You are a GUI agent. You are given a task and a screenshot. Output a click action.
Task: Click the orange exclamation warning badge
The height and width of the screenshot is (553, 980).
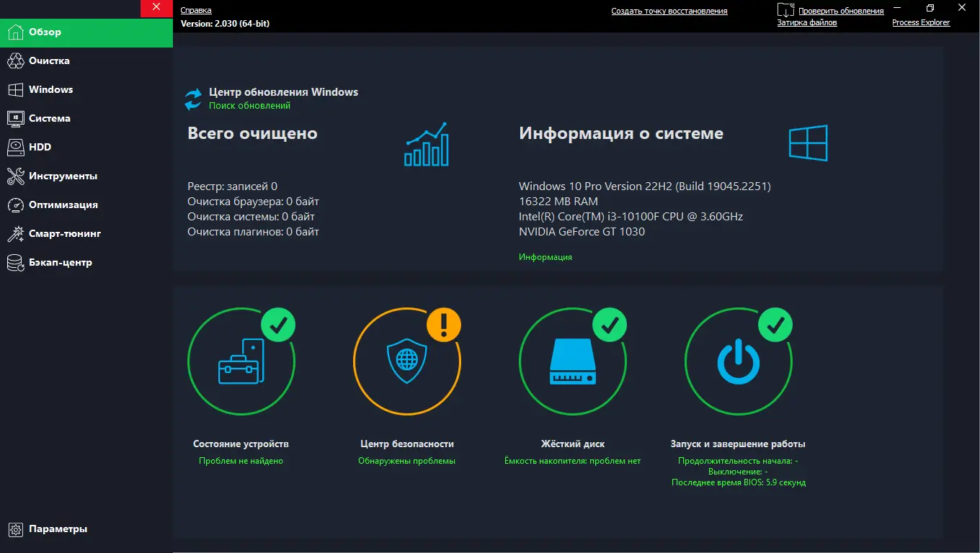pyautogui.click(x=444, y=325)
